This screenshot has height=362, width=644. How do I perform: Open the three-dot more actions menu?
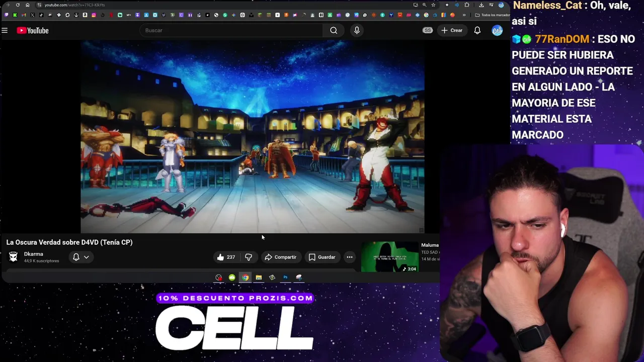(350, 257)
